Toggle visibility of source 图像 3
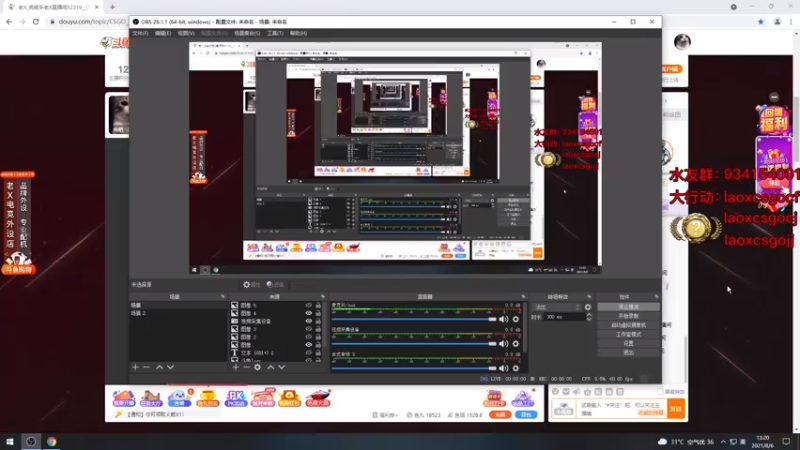Screen dimensions: 800x450 tap(308, 329)
